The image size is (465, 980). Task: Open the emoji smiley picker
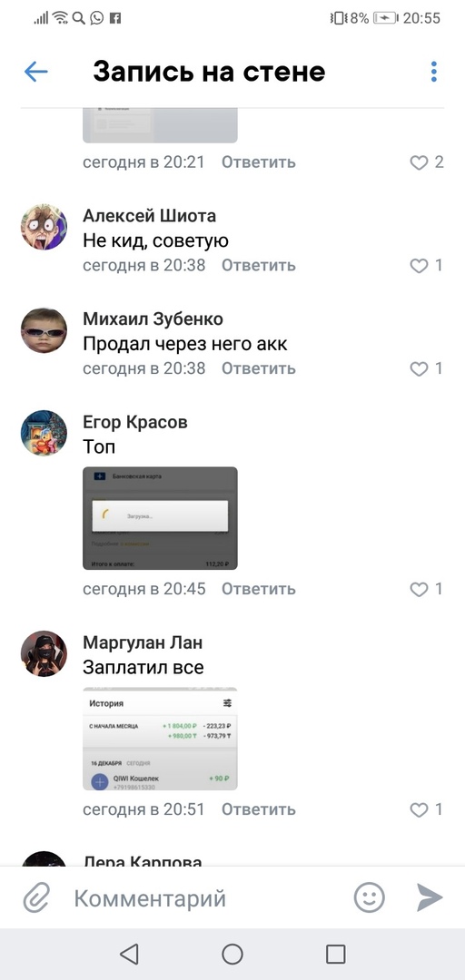(x=370, y=898)
